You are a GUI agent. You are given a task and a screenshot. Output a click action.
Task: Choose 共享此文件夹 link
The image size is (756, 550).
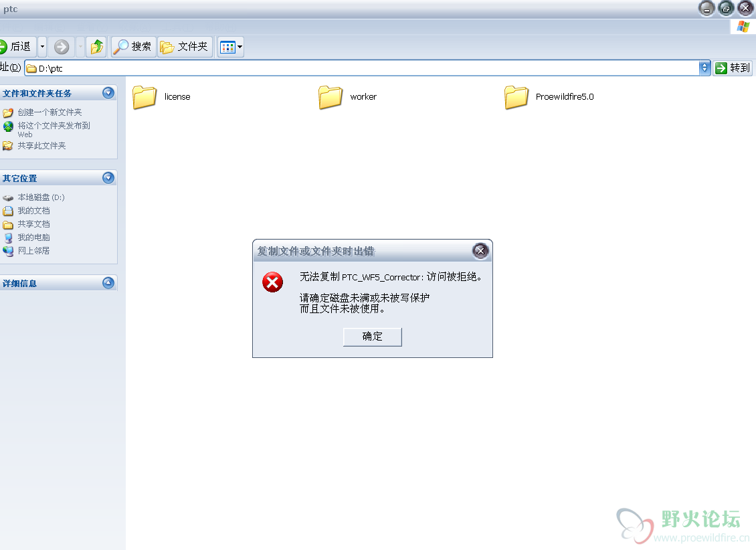pos(41,146)
